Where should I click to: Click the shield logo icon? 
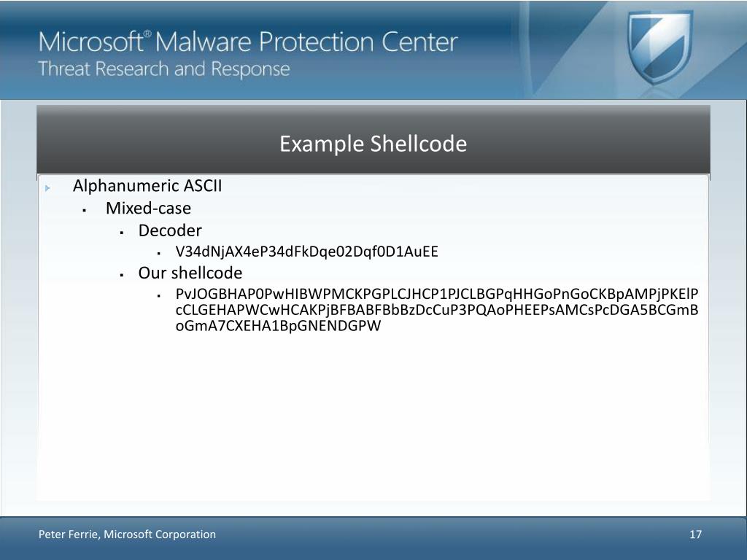[660, 46]
